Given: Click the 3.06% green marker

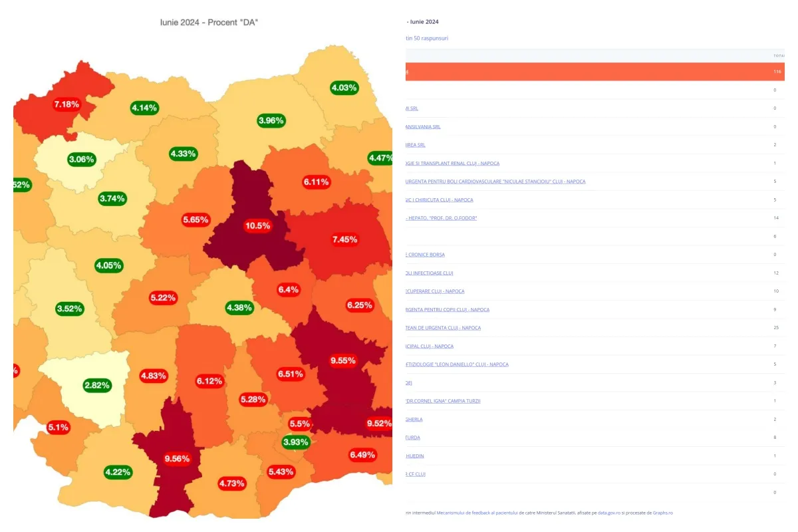Looking at the screenshot, I should coord(82,160).
